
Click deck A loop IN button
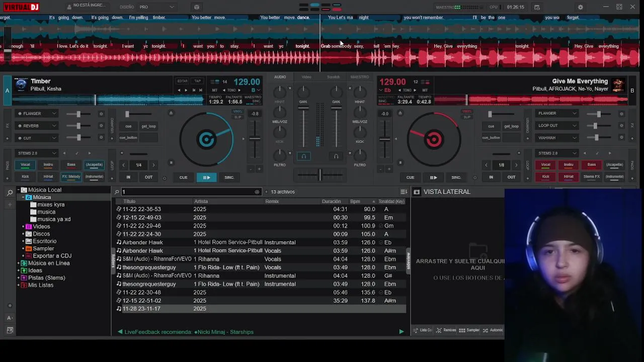click(128, 177)
